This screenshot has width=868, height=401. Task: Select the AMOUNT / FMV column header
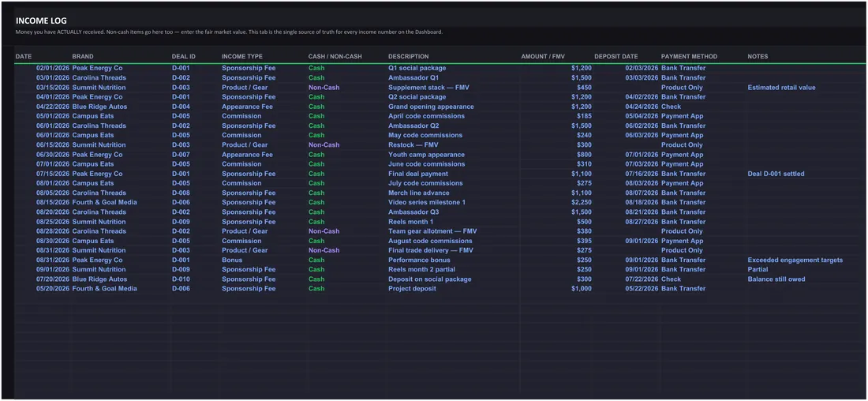543,57
